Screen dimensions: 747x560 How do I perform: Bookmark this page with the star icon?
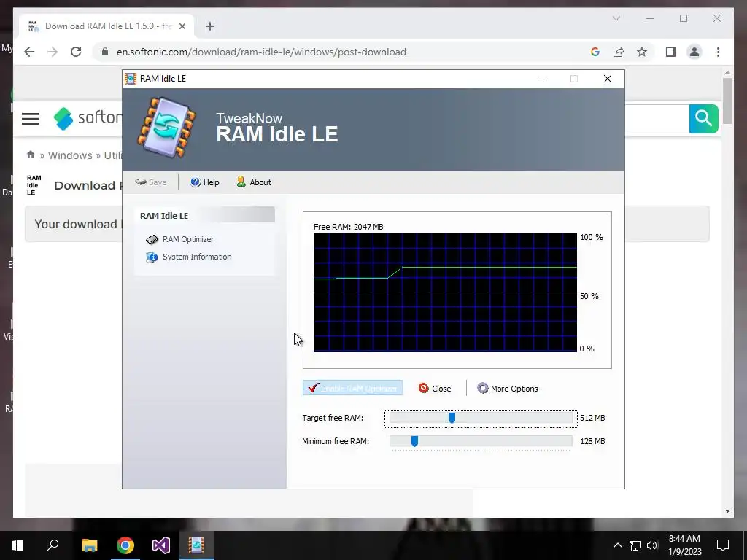(642, 52)
